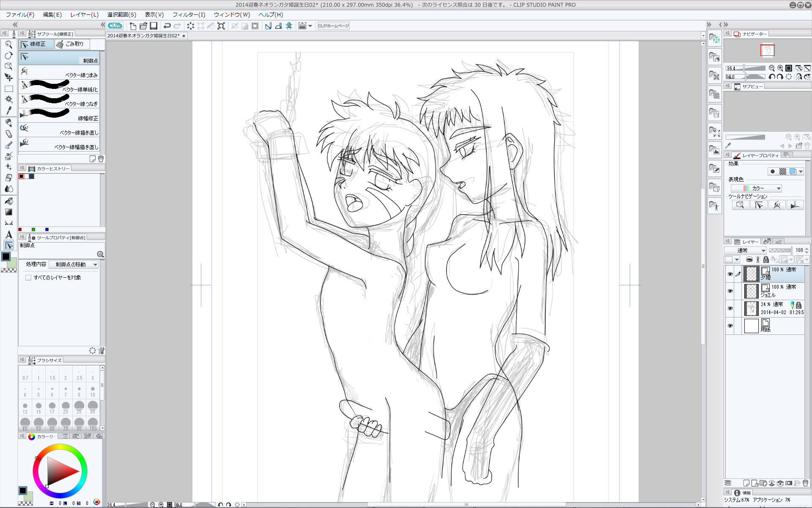This screenshot has width=812, height=508.
Task: Click the Undo arrow in the toolbar
Action: pyautogui.click(x=167, y=26)
